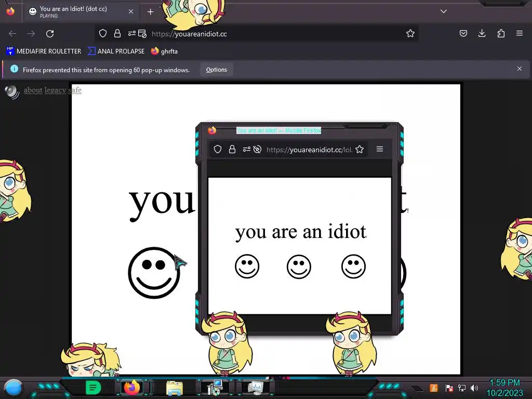
Task: Go back in the main Firefox toolbar
Action: click(12, 34)
